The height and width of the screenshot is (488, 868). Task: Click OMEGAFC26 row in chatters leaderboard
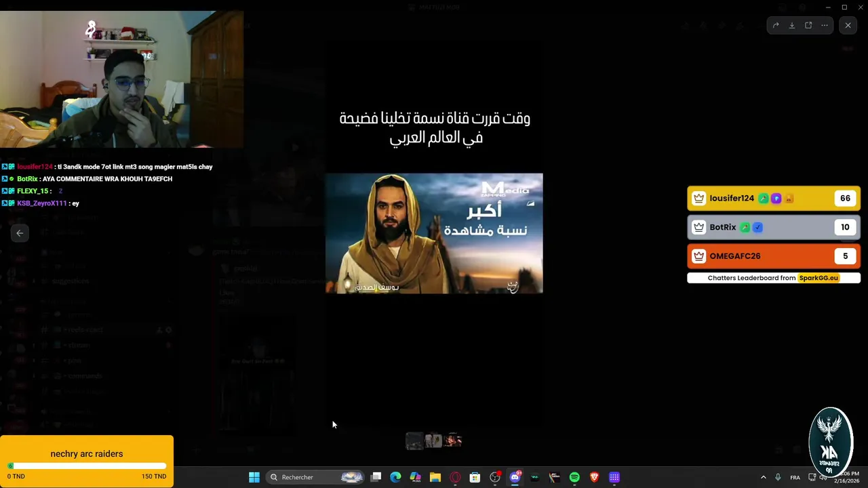tap(774, 256)
